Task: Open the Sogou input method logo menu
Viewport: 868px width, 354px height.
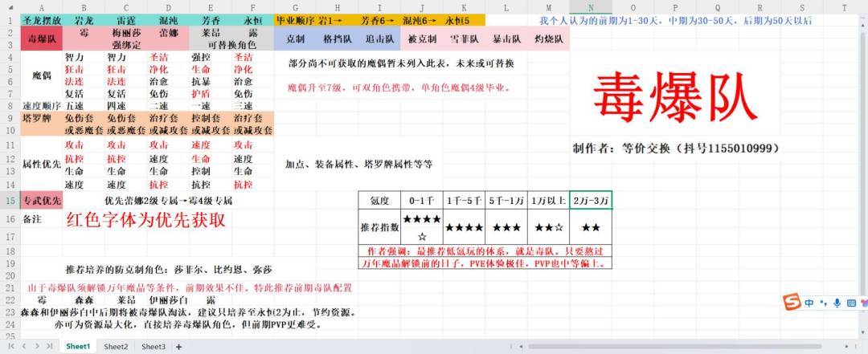Action: click(792, 303)
